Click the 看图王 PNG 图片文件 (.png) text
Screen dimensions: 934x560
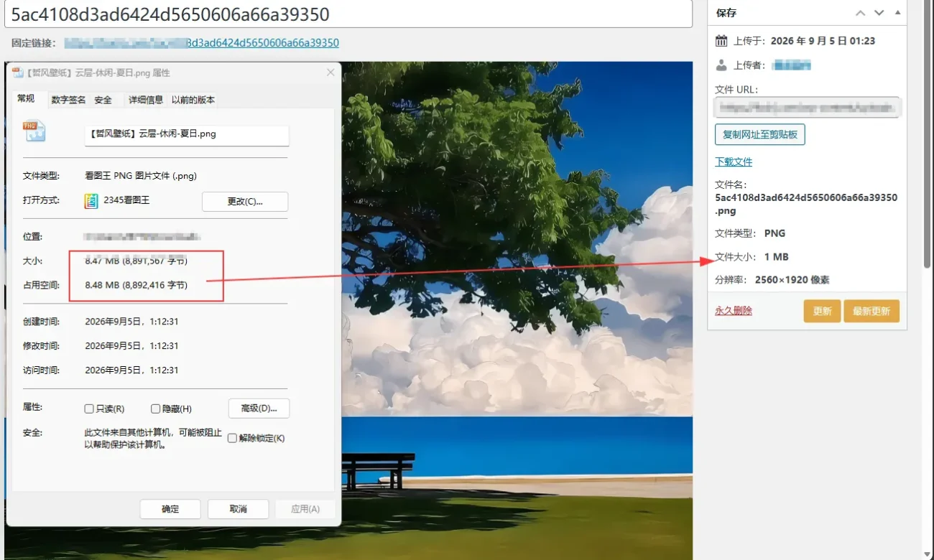[141, 176]
